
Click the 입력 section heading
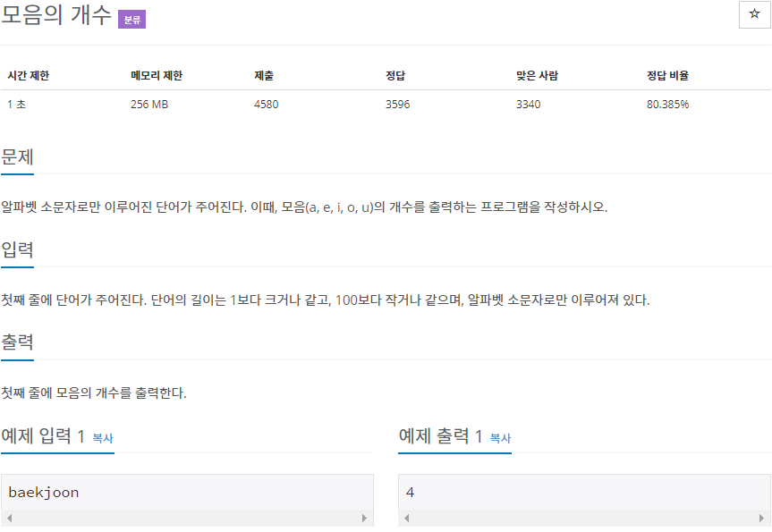coord(17,250)
